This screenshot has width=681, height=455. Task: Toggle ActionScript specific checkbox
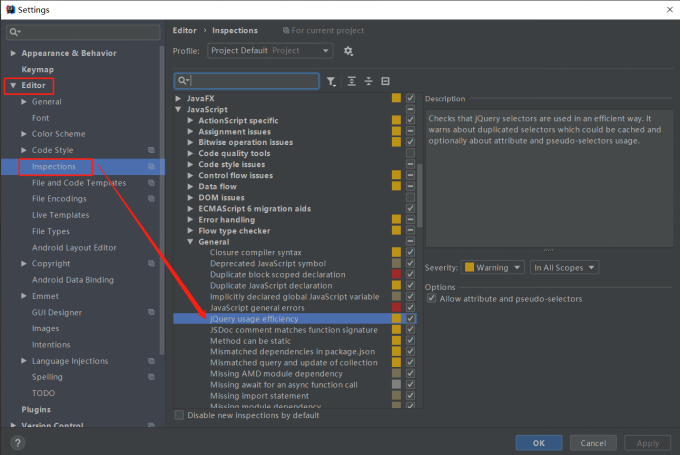click(410, 120)
